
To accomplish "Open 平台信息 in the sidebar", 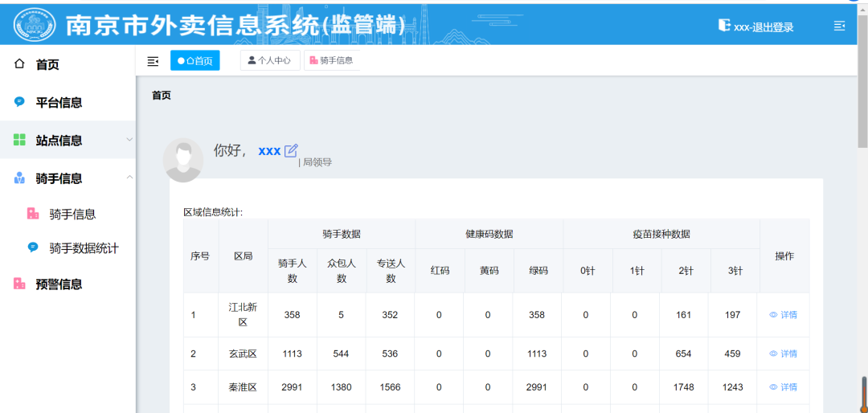I will click(59, 102).
